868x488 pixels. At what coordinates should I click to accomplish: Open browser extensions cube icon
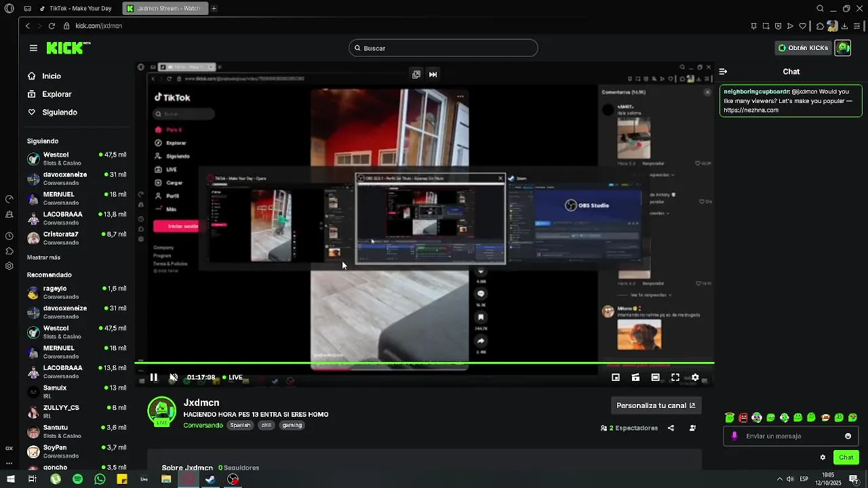point(820,26)
